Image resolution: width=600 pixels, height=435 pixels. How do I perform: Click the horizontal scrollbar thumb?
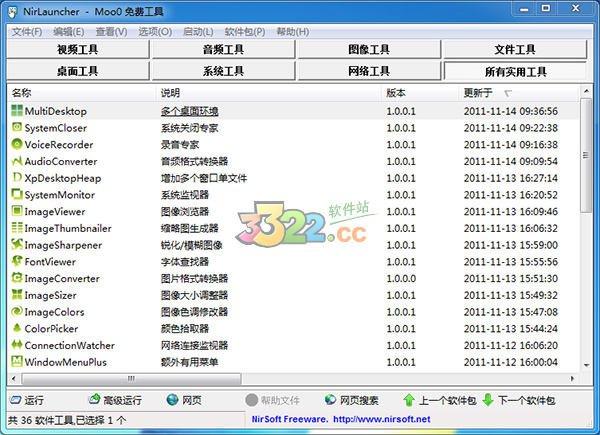[x=131, y=379]
